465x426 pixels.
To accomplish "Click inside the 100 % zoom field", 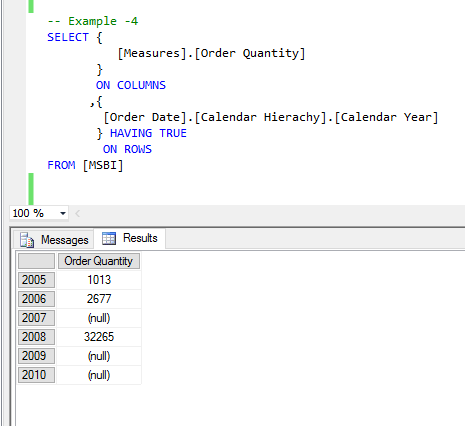I will coord(33,213).
